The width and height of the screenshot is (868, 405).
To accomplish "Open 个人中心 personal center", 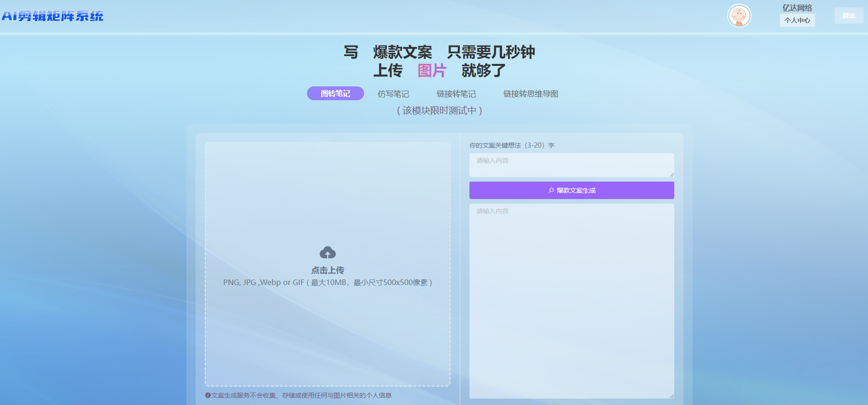I will click(797, 20).
